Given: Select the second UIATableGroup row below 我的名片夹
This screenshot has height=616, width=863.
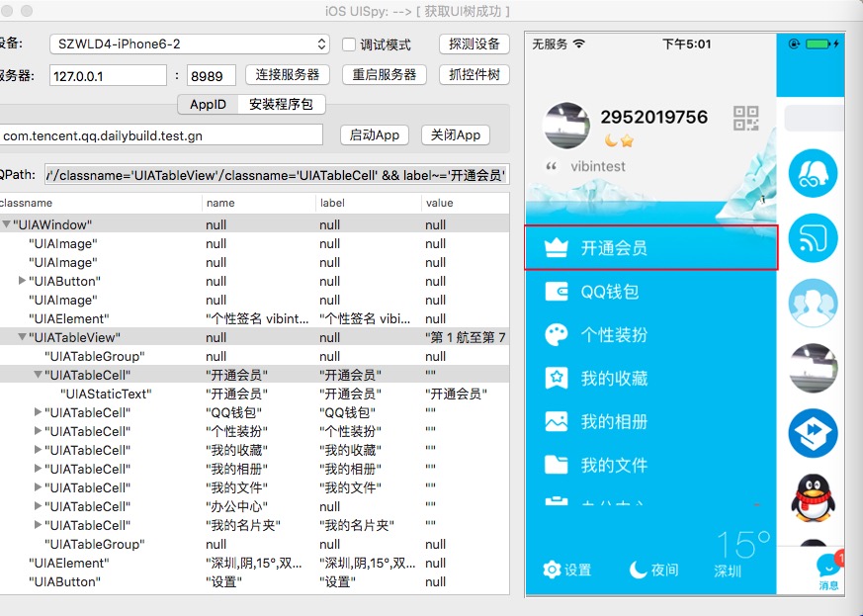Looking at the screenshot, I should [x=254, y=545].
